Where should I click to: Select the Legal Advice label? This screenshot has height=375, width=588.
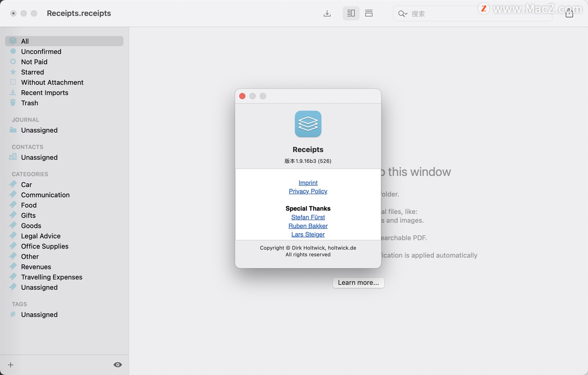click(41, 236)
